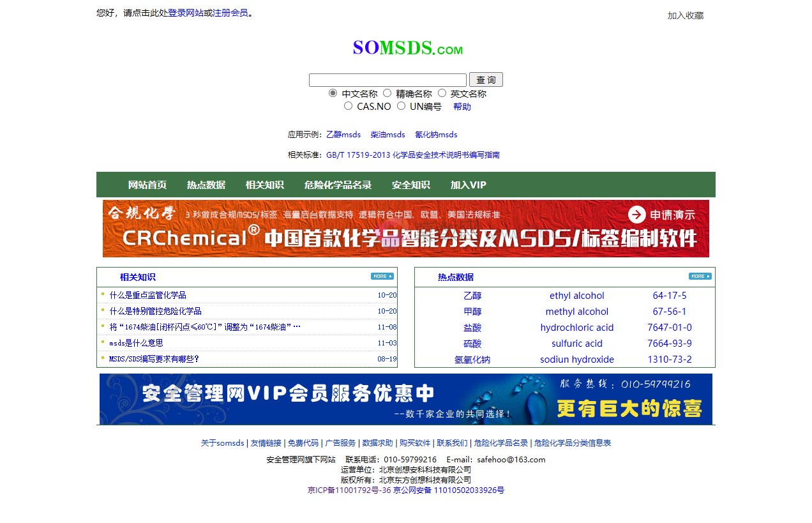Image resolution: width=812 pixels, height=523 pixels.
Task: Click the 查询 search button
Action: (486, 79)
